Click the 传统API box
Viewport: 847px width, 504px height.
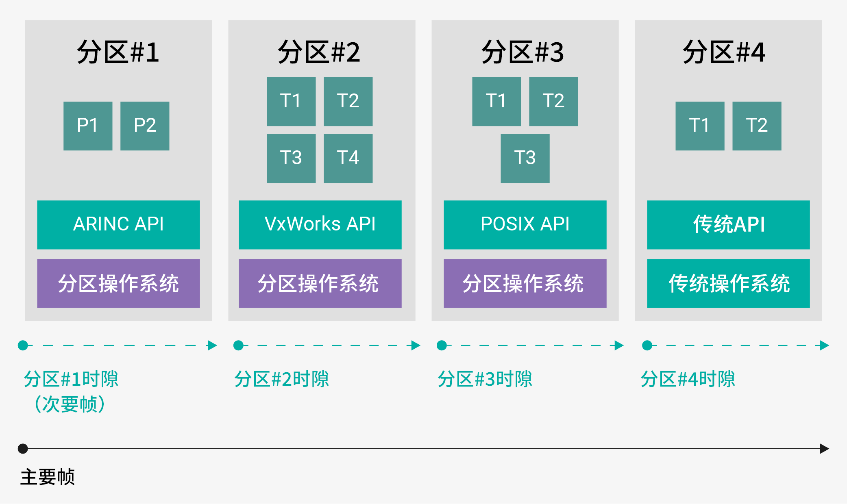[728, 224]
